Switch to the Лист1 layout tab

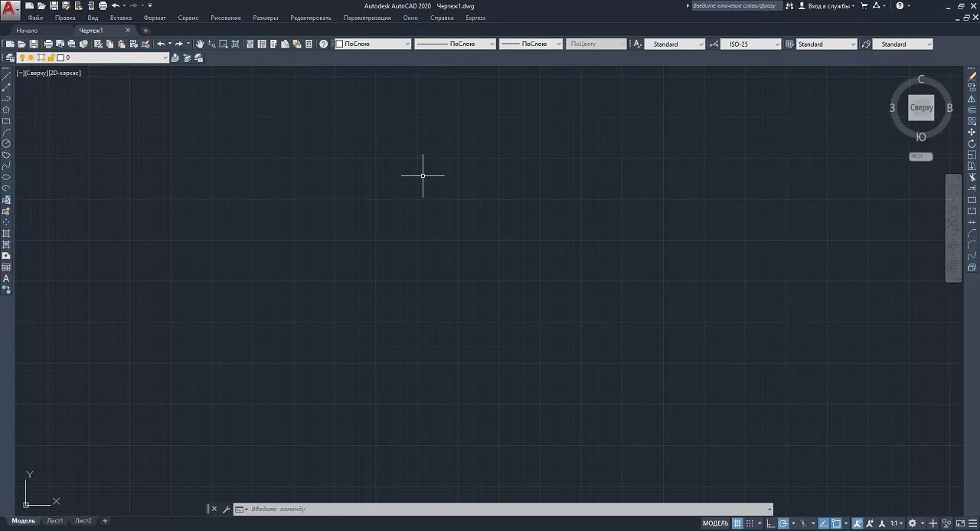54,521
